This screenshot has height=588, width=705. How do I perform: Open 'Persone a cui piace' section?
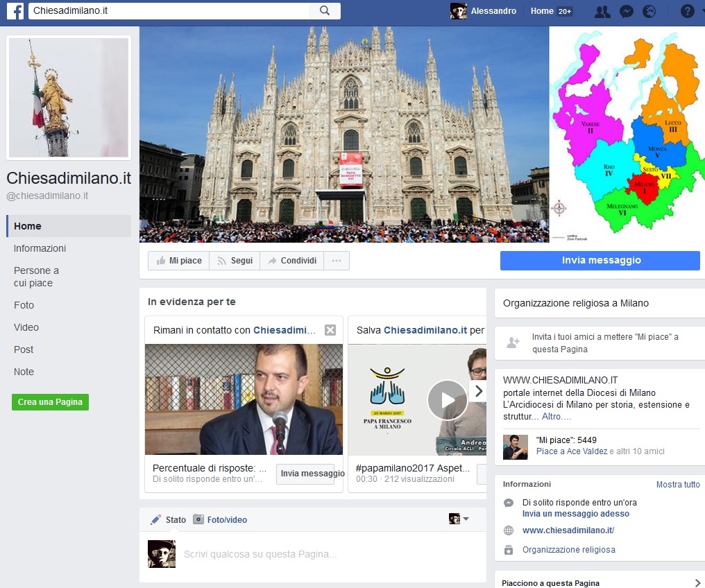[x=36, y=277]
